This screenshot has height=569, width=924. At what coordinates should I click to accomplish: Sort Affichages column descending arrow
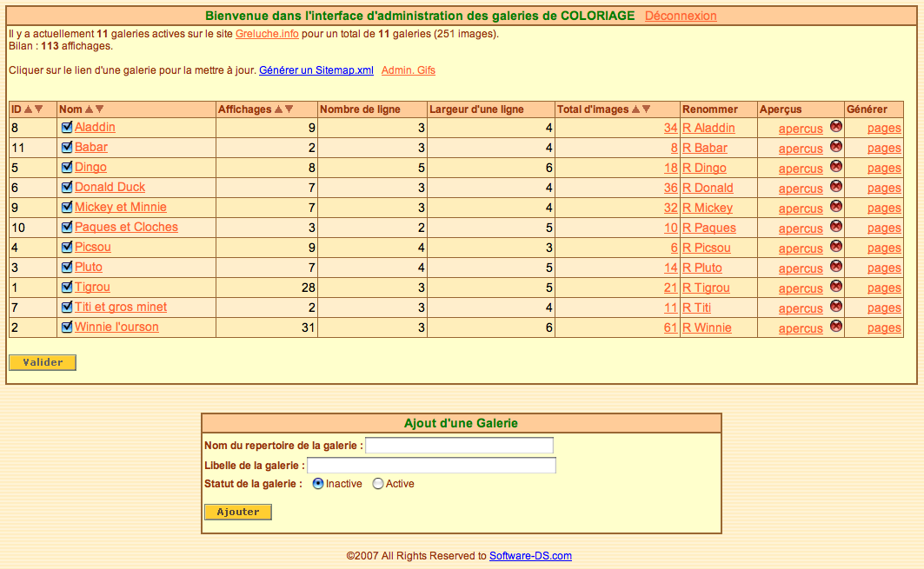pos(289,109)
